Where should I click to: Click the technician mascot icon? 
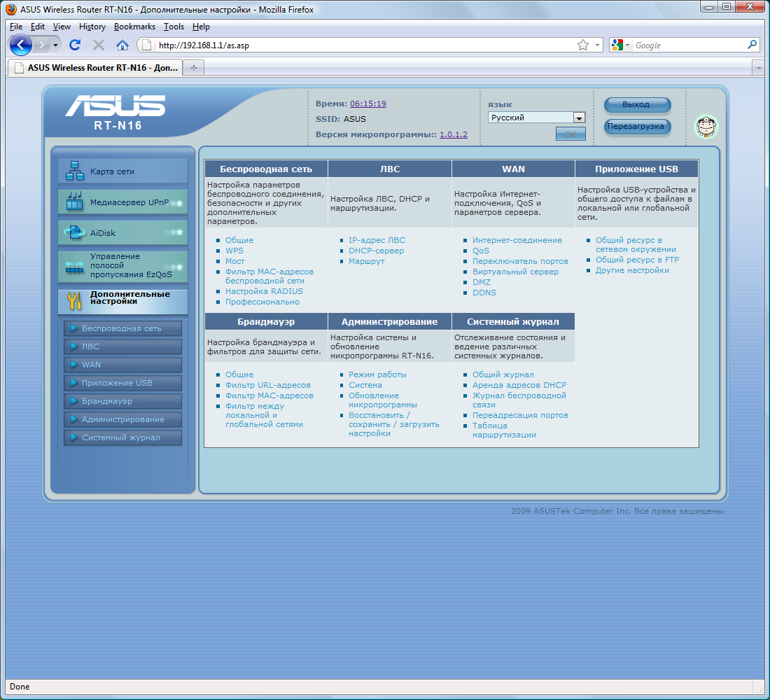coord(706,127)
